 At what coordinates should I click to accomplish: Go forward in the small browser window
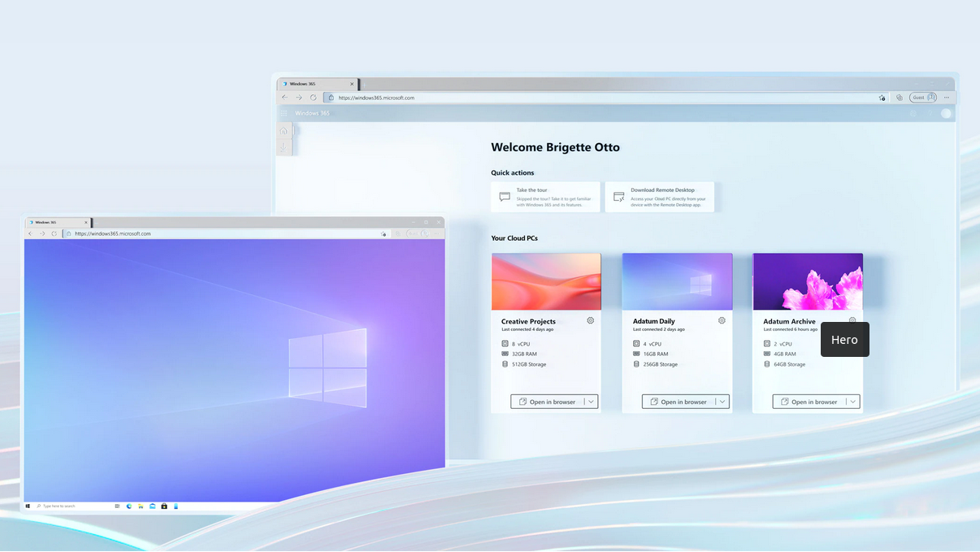[x=42, y=233]
